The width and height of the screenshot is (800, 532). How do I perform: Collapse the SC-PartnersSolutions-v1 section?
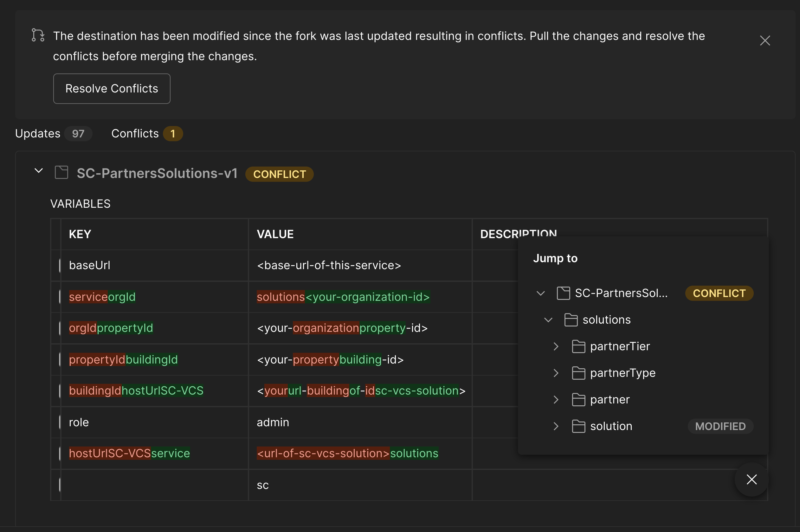[x=38, y=171]
